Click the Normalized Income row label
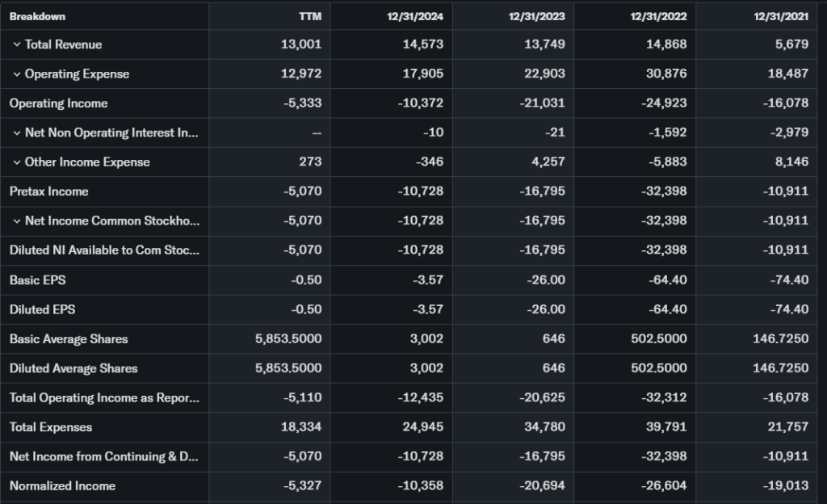Viewport: 827px width, 504px height. (x=62, y=486)
